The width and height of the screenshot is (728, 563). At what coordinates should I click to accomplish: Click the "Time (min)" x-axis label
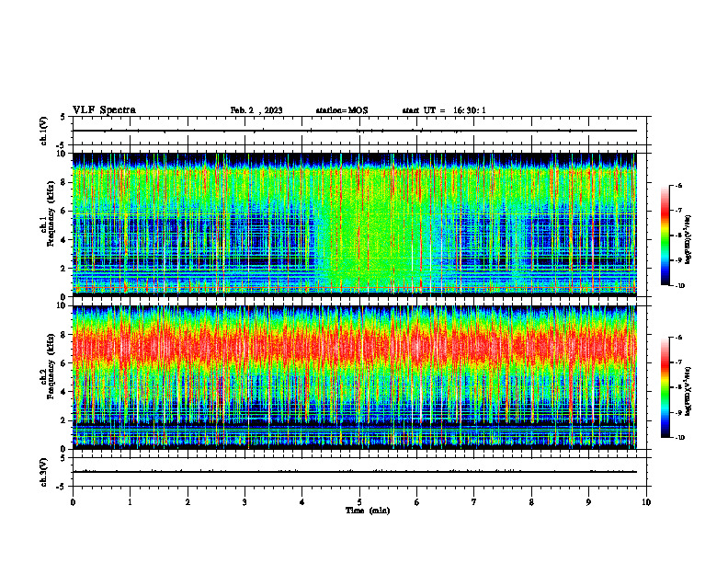point(368,511)
